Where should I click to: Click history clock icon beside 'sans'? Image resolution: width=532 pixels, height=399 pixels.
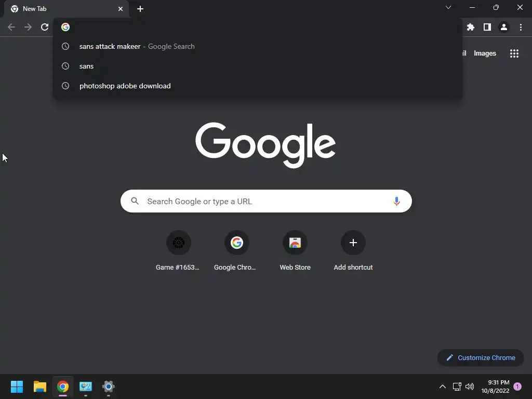click(x=65, y=66)
